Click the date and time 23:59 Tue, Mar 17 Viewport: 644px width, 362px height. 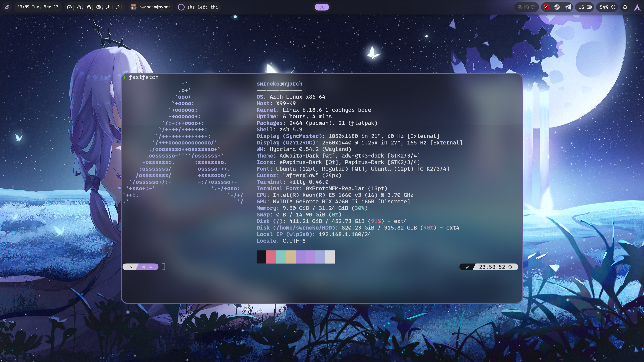tap(38, 7)
